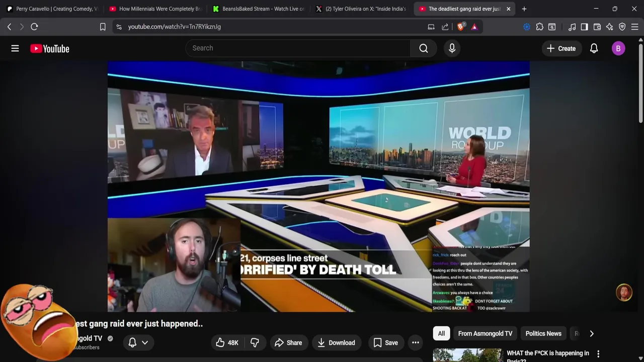The width and height of the screenshot is (644, 362).
Task: Open the Brave Wallet icon
Action: coord(597,27)
